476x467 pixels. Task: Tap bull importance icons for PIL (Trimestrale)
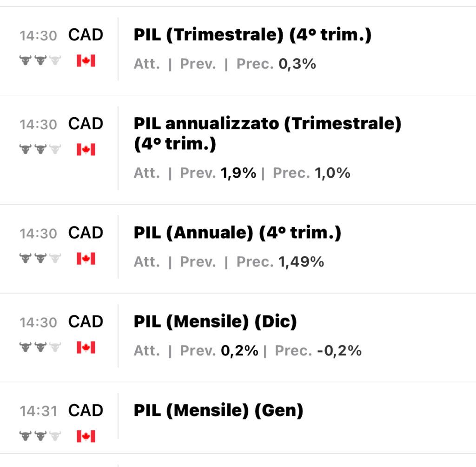(x=40, y=60)
